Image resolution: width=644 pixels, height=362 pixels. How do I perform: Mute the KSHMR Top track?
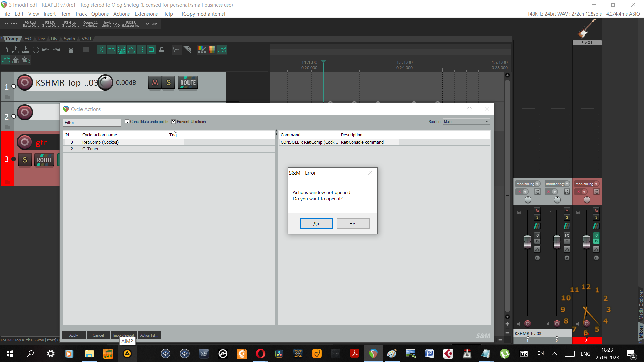(155, 83)
